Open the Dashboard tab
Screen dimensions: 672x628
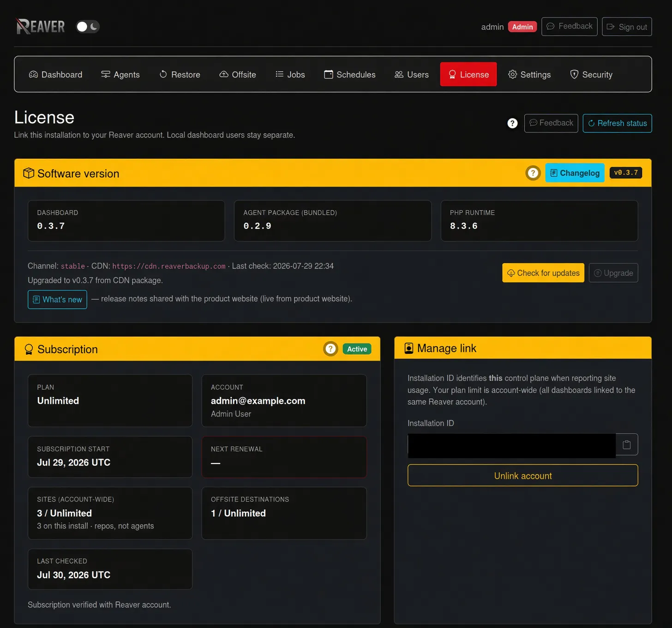coord(55,74)
